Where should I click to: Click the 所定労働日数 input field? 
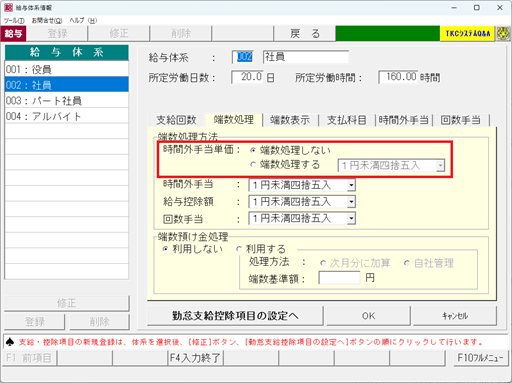pos(248,77)
